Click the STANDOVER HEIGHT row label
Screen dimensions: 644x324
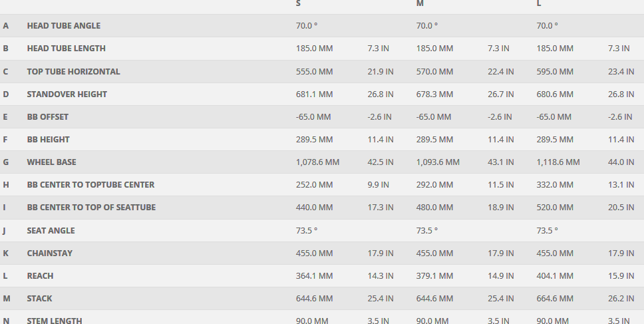pos(67,94)
